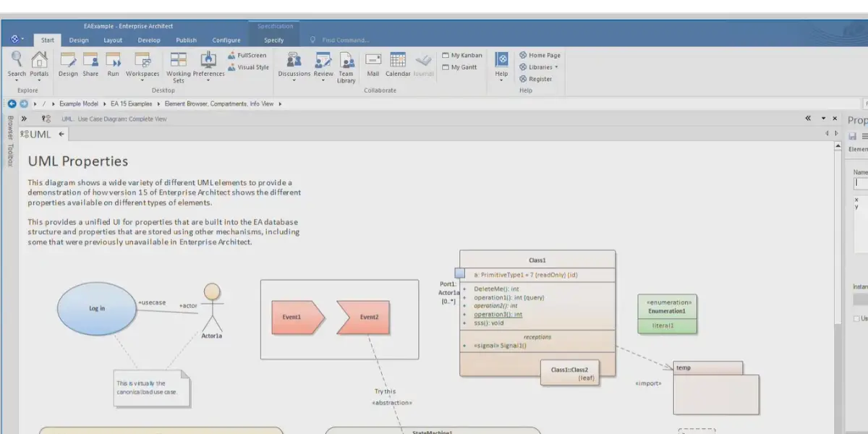Image resolution: width=868 pixels, height=434 pixels.
Task: Open the diagram view dropdown triangle
Action: [822, 119]
